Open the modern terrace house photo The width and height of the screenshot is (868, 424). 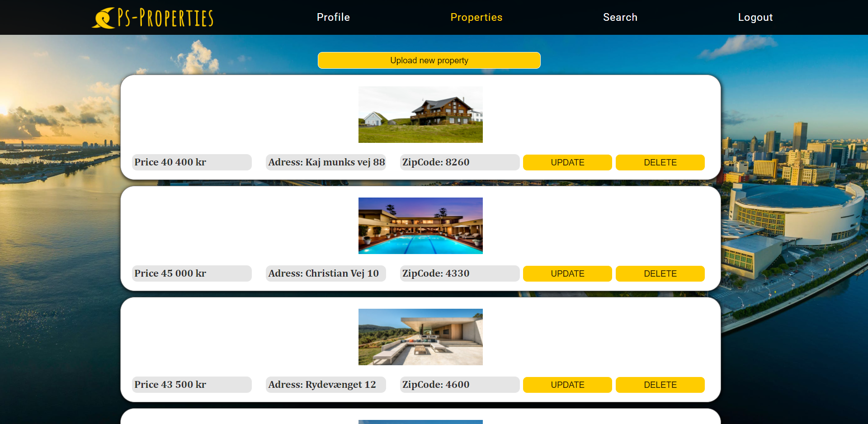(420, 337)
